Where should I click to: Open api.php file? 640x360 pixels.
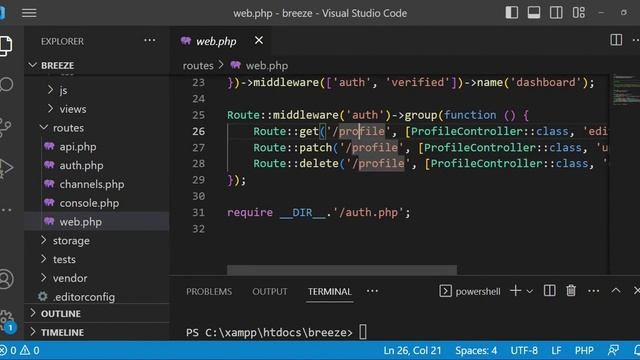78,147
